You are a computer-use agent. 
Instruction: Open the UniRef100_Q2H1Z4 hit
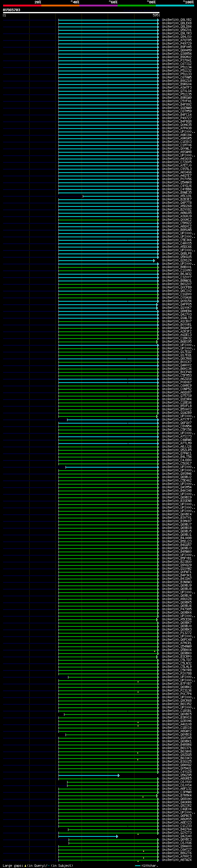click(x=176, y=260)
